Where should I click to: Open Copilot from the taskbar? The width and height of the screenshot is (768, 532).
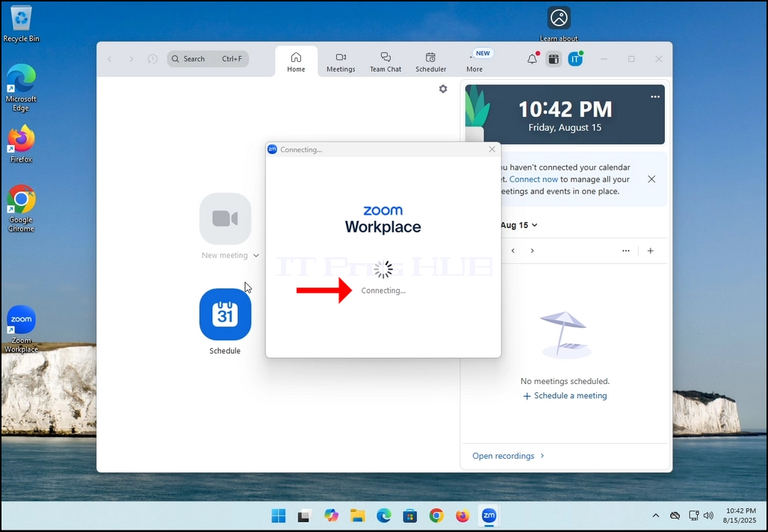click(331, 516)
